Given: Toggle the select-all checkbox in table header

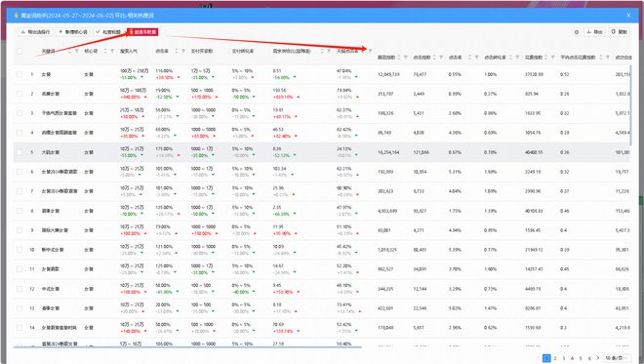Looking at the screenshot, I should tap(20, 52).
